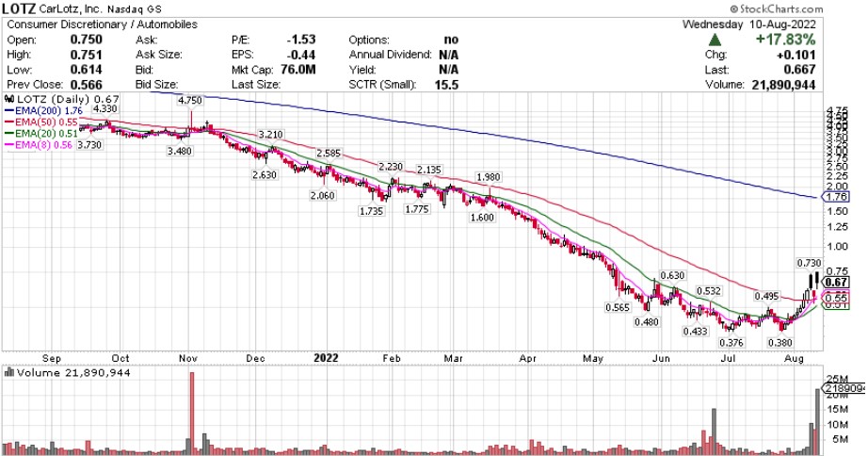Click the boxed 0.67 last-price tag on axis
This screenshot has width=868, height=456.
[836, 283]
